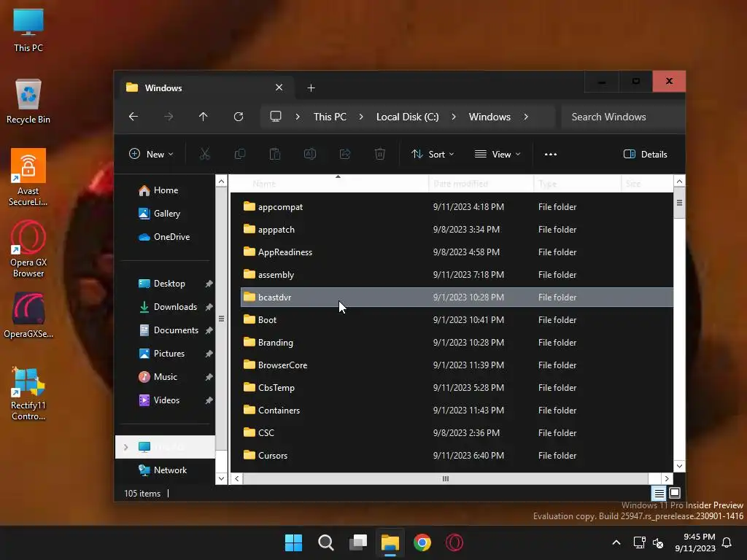The height and width of the screenshot is (560, 747).
Task: Click the Cut scissors icon
Action: coord(204,154)
